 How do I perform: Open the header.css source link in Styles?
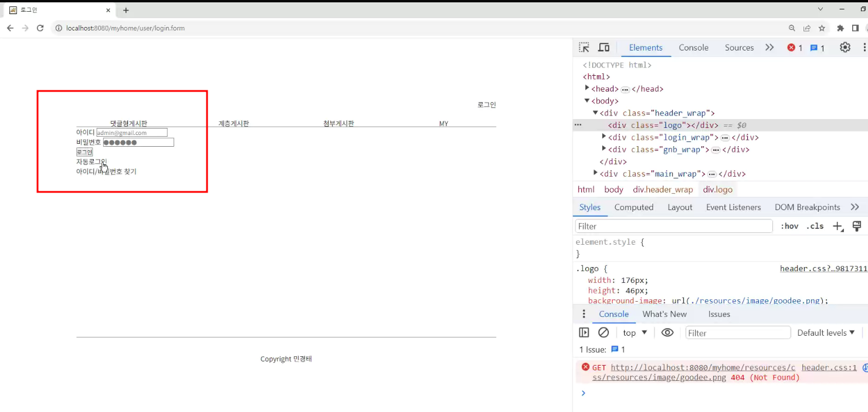click(x=823, y=269)
